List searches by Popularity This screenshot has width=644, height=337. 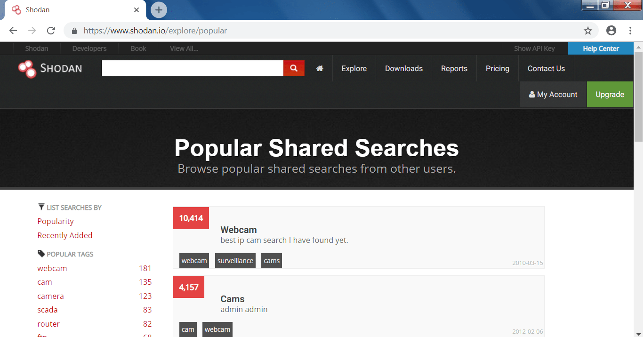point(56,221)
